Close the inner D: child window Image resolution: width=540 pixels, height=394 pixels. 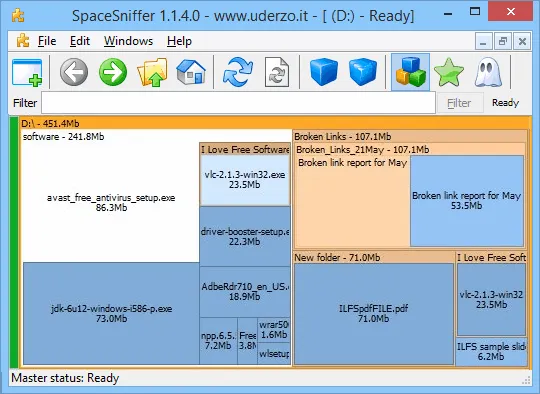522,41
